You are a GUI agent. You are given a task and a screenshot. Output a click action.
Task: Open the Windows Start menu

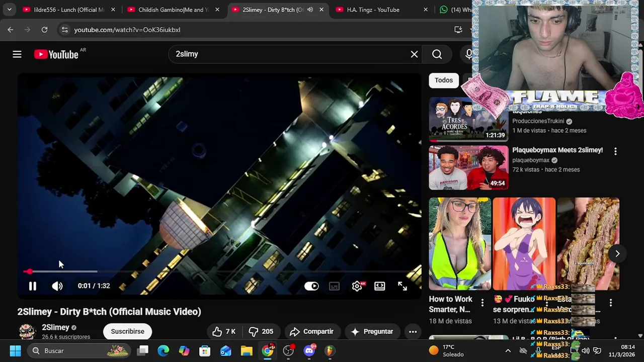point(15,350)
